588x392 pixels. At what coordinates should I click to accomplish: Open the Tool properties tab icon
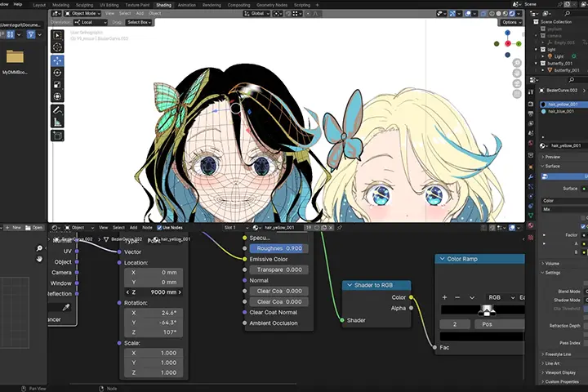pos(531,92)
